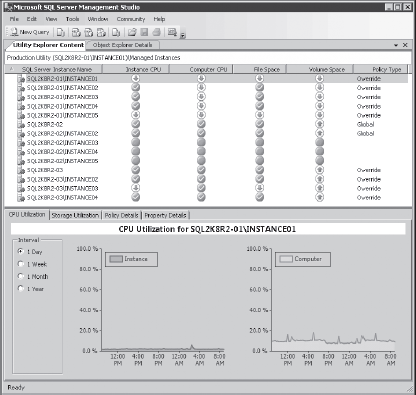The width and height of the screenshot is (416, 395).
Task: Switch to the Object Explorer Details tab
Action: [122, 45]
